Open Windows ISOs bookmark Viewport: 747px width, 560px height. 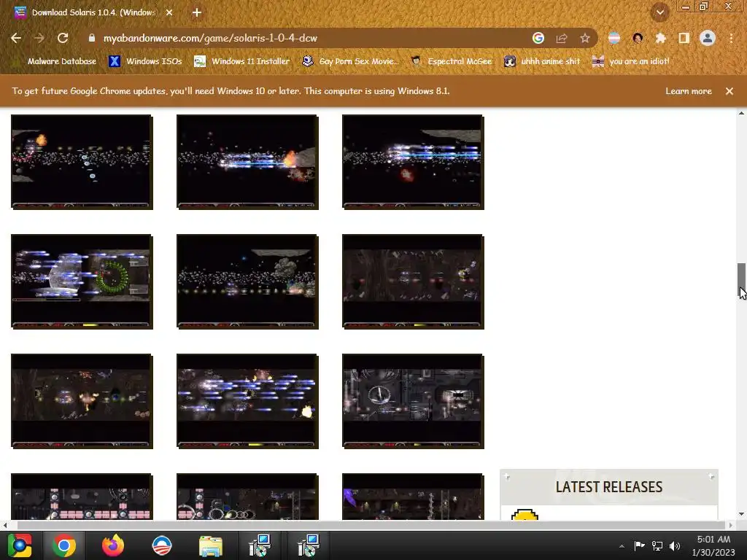[x=145, y=61]
